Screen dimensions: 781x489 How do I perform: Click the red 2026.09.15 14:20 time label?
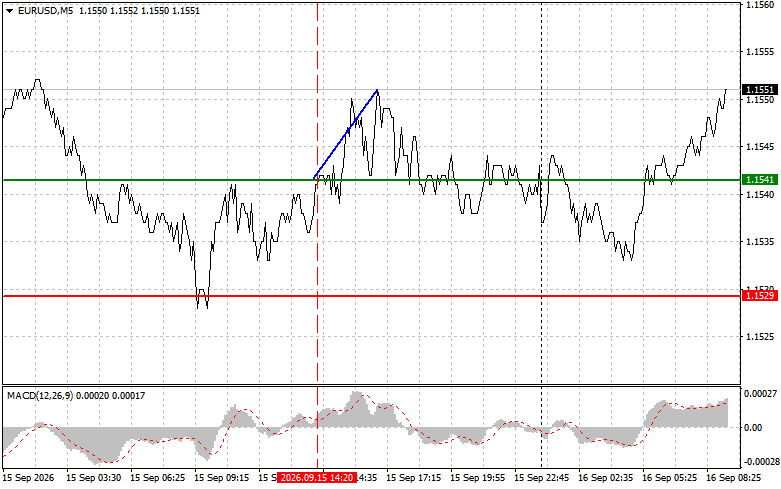(x=317, y=478)
